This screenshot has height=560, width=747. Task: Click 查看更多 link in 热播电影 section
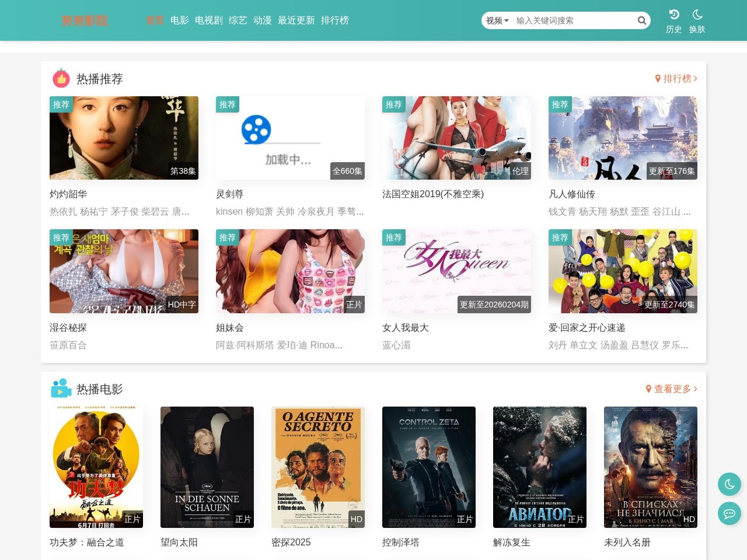671,389
